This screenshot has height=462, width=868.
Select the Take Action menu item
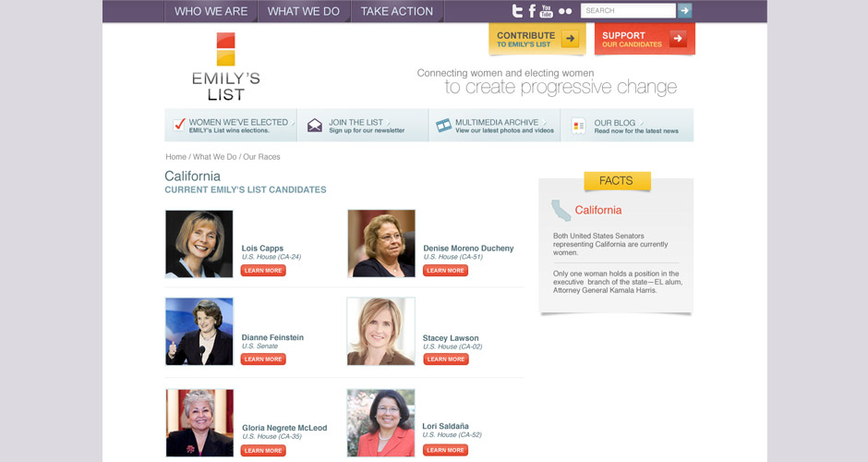tap(396, 11)
